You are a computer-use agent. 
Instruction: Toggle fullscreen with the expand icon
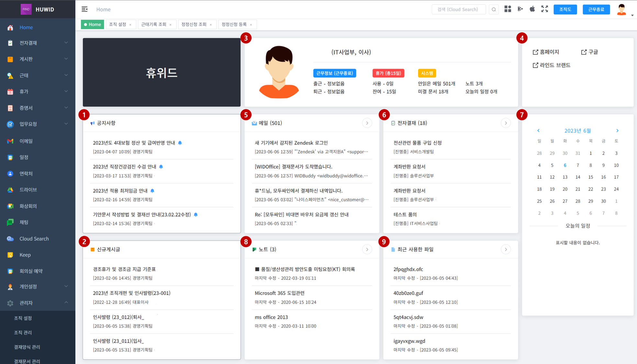coord(545,9)
